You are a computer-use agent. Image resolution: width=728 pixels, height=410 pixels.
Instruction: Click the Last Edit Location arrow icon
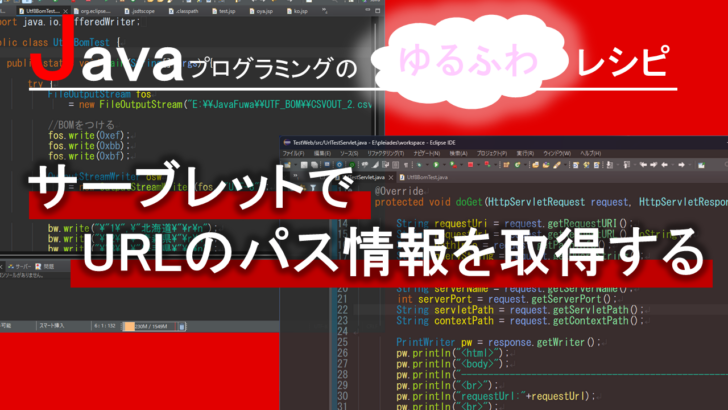pyautogui.click(x=643, y=164)
